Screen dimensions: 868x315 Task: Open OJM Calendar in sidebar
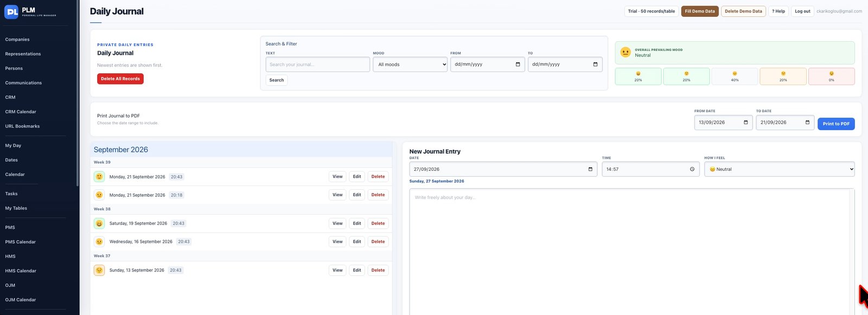coord(21,300)
